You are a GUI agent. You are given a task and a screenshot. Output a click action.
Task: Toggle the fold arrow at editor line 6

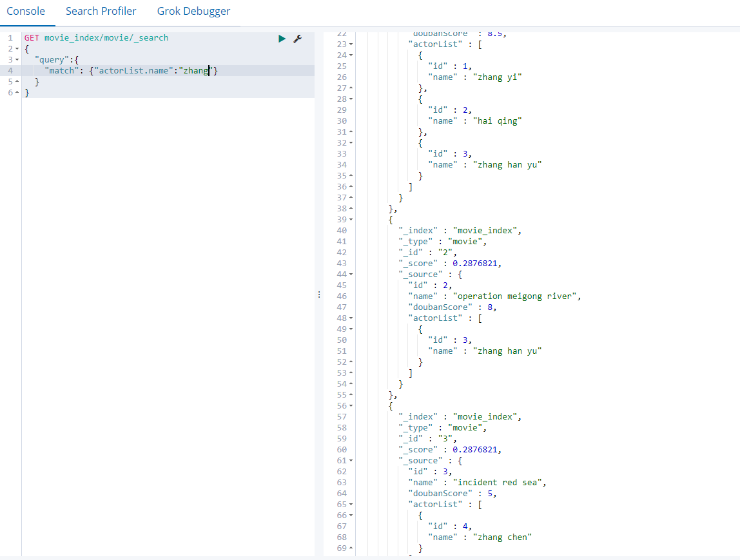pyautogui.click(x=17, y=92)
